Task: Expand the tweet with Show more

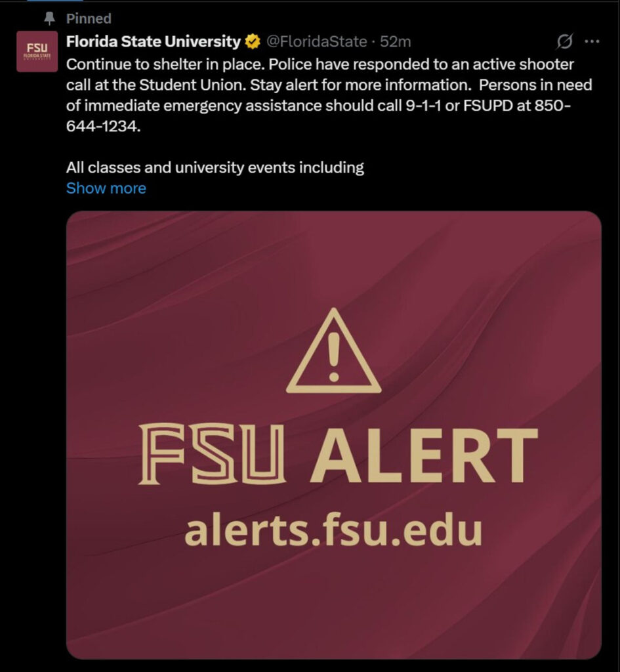Action: (106, 188)
